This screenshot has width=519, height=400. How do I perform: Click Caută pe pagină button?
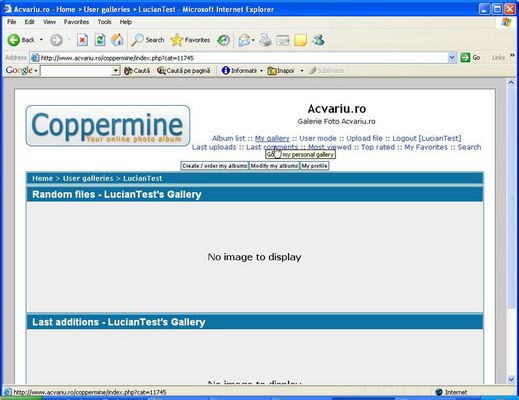[184, 71]
